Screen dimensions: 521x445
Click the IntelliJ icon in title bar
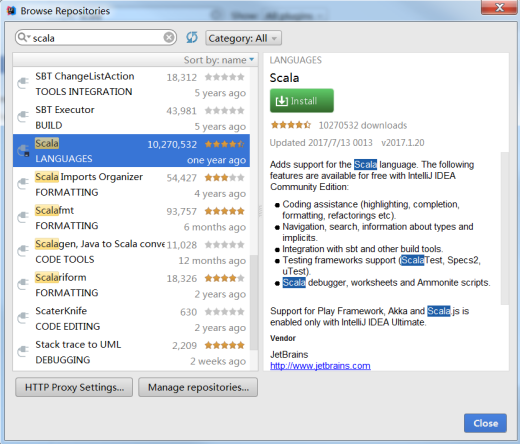click(x=11, y=11)
